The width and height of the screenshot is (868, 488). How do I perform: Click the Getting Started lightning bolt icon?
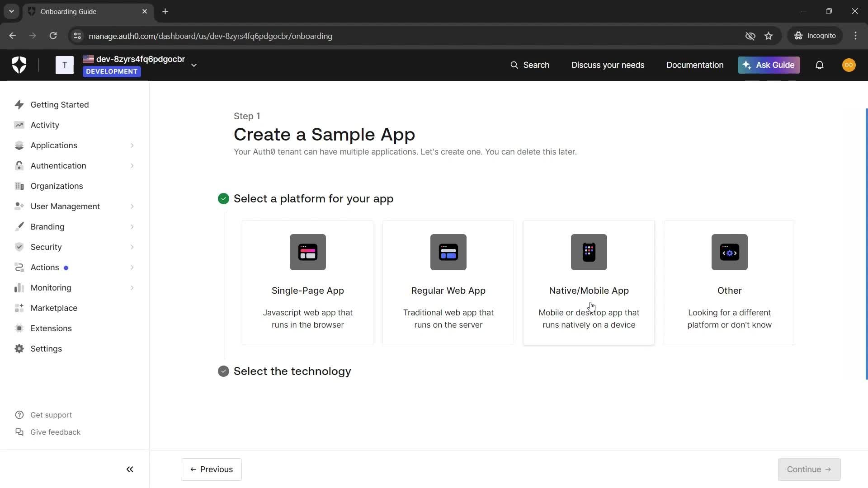click(19, 105)
